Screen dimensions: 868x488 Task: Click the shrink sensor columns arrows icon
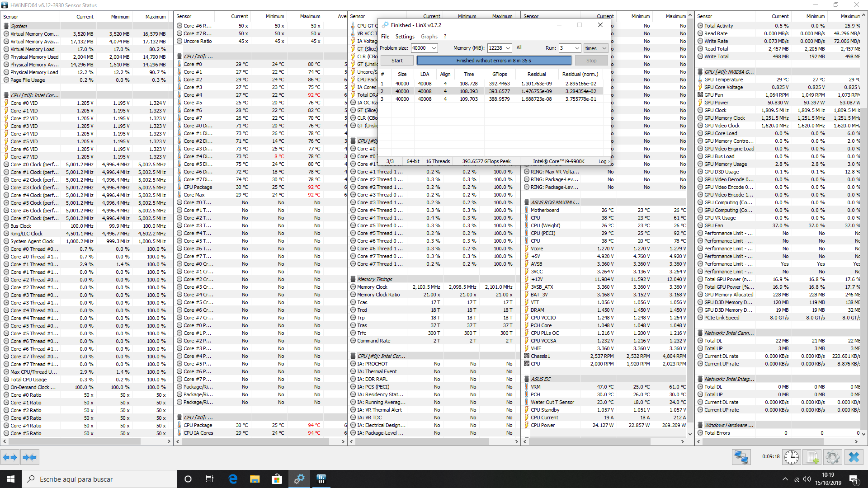tap(29, 457)
